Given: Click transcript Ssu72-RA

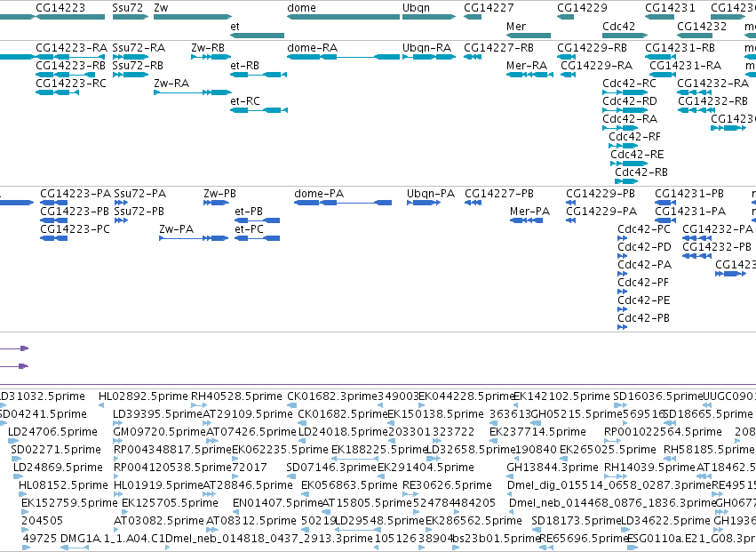Looking at the screenshot, I should pyautogui.click(x=139, y=48).
